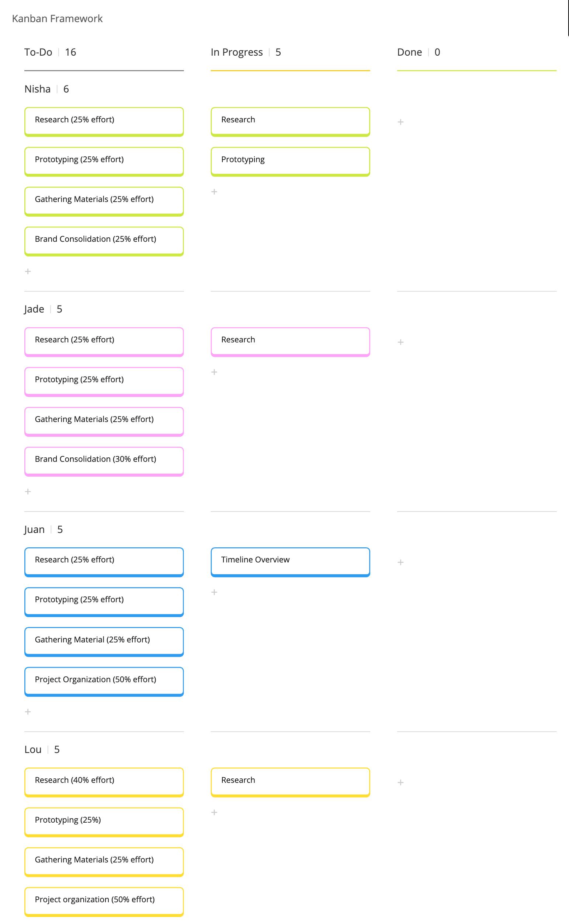The width and height of the screenshot is (569, 924).
Task: Select the In Progress column header
Action: point(236,52)
